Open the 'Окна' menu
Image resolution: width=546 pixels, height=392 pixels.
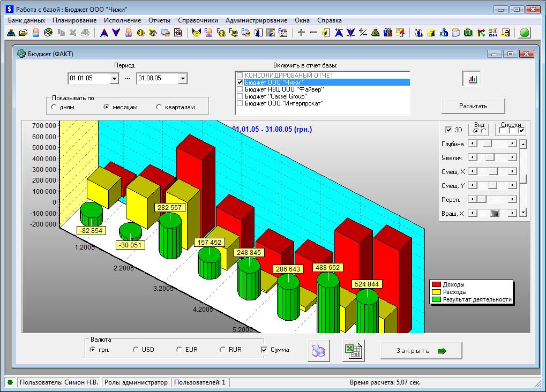(x=302, y=20)
